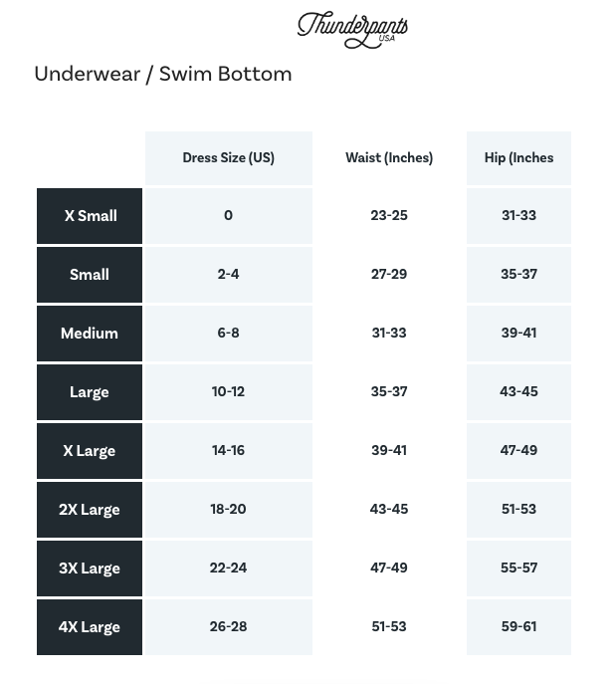Pick the Large size row label
Viewport: 616px width, 684px height.
pyautogui.click(x=90, y=392)
